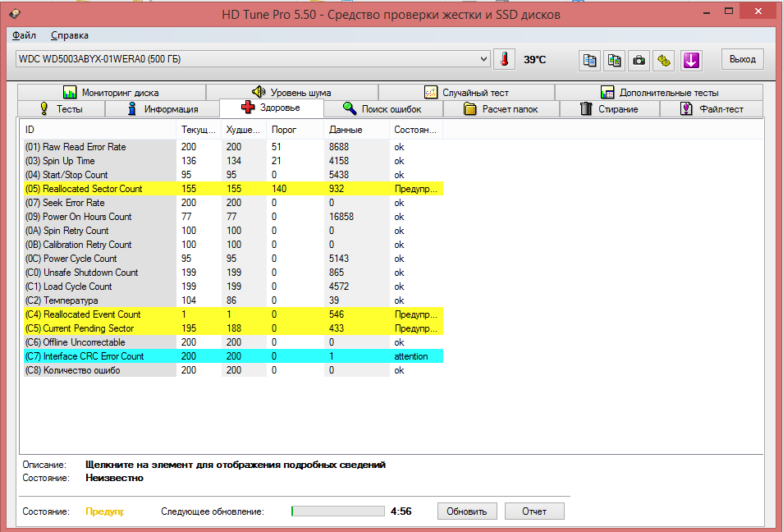
Task: Select the (C8) Количество ошибо row
Action: pyautogui.click(x=233, y=370)
